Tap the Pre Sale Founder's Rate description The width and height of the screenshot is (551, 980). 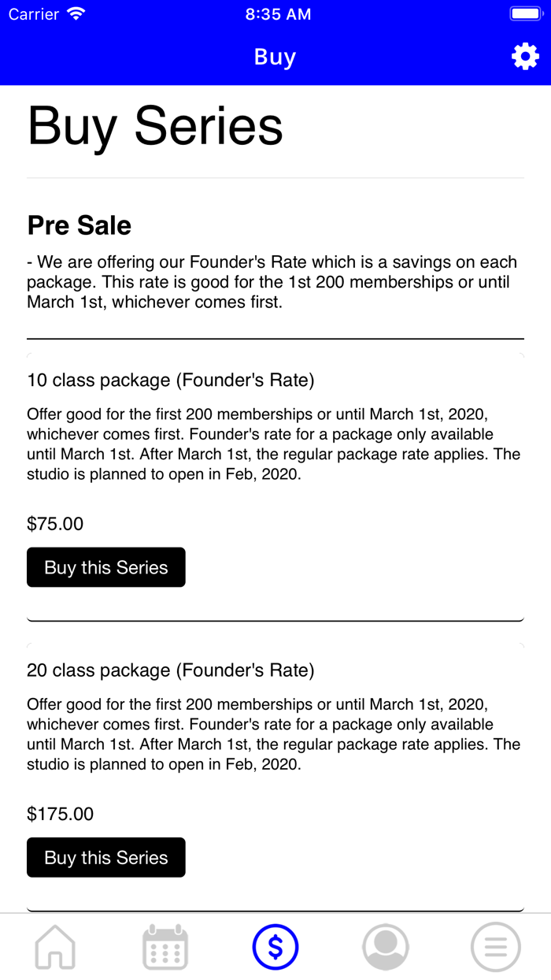tap(272, 282)
